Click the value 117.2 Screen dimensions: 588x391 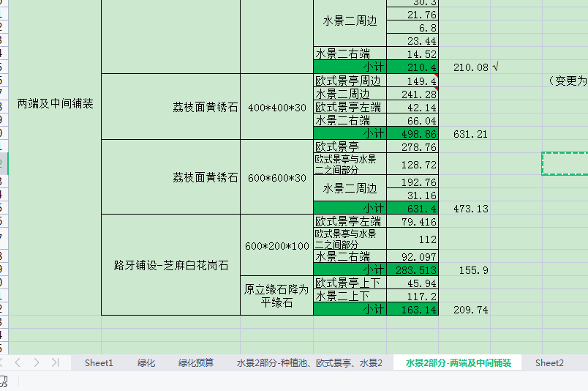click(412, 295)
